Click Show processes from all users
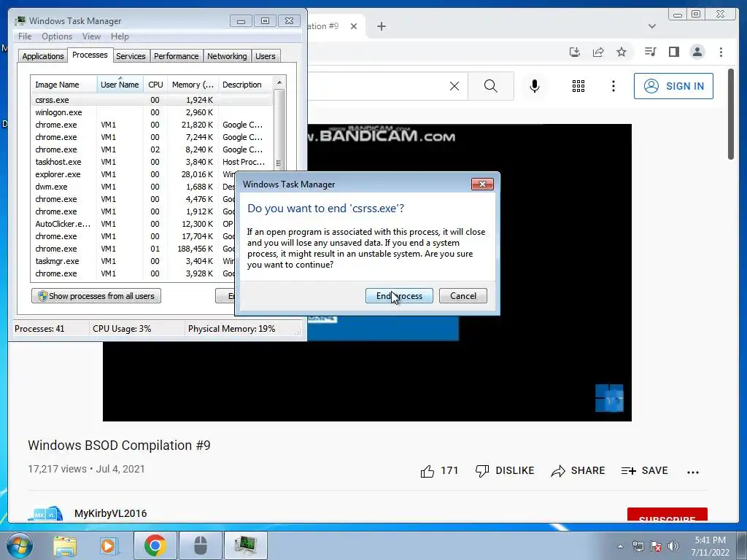The width and height of the screenshot is (747, 560). click(96, 296)
